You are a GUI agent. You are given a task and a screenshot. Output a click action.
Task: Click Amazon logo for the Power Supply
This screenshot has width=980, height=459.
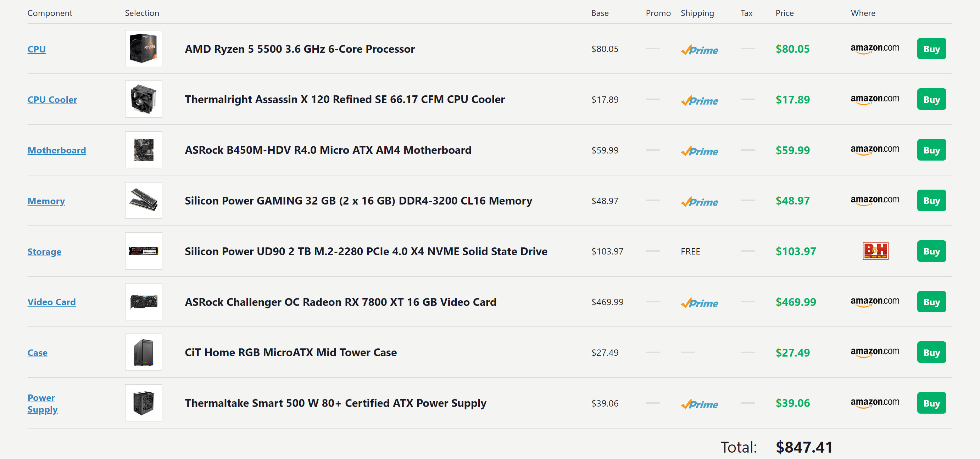875,403
